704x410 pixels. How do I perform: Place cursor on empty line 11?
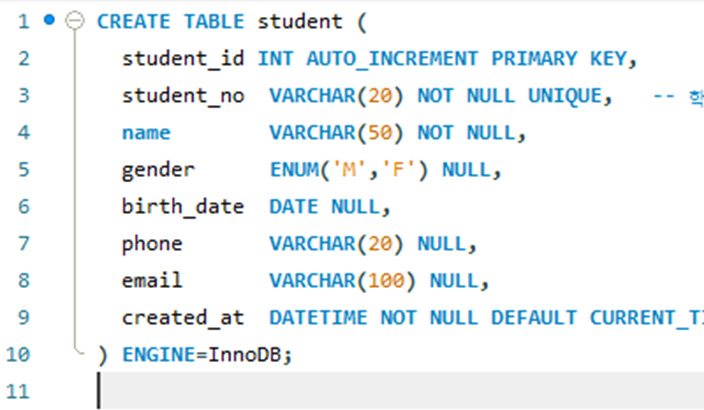[300, 391]
